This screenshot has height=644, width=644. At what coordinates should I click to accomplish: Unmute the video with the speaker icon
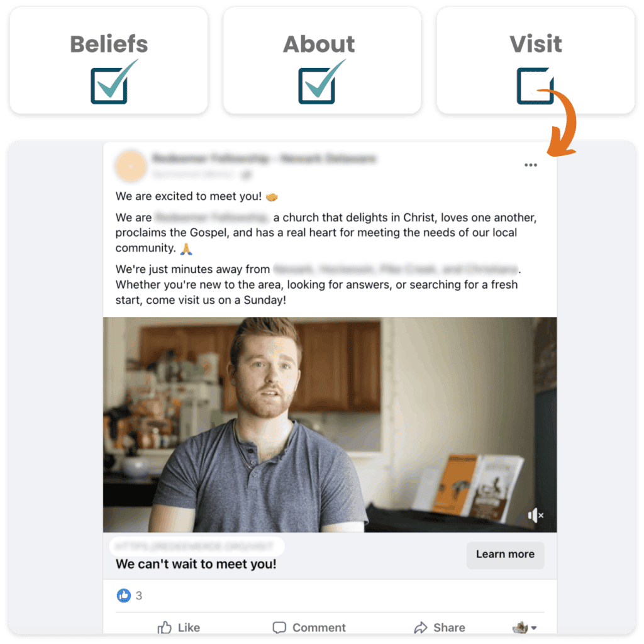pos(536,515)
